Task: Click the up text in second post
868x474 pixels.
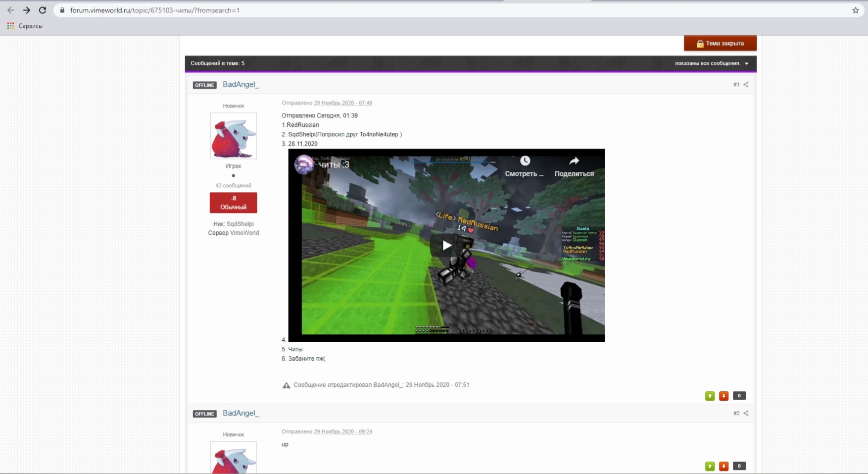Action: click(x=285, y=444)
